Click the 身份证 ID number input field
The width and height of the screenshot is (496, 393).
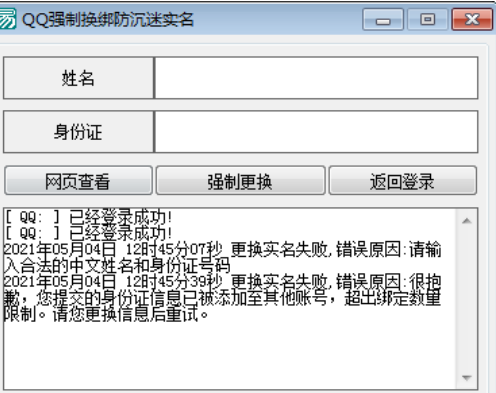[x=316, y=132]
